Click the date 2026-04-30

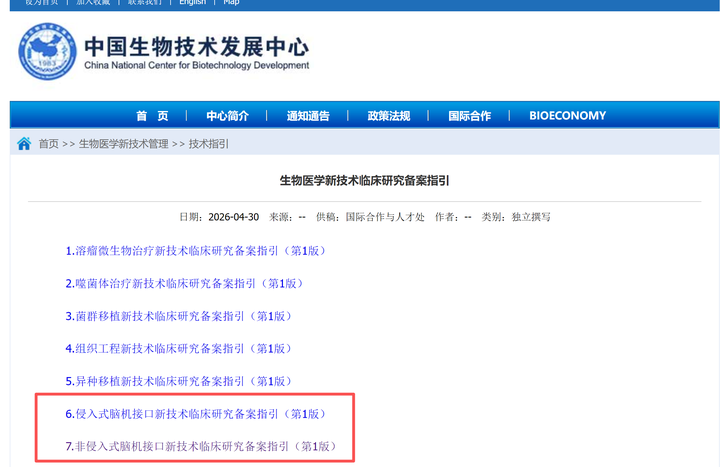pyautogui.click(x=234, y=217)
